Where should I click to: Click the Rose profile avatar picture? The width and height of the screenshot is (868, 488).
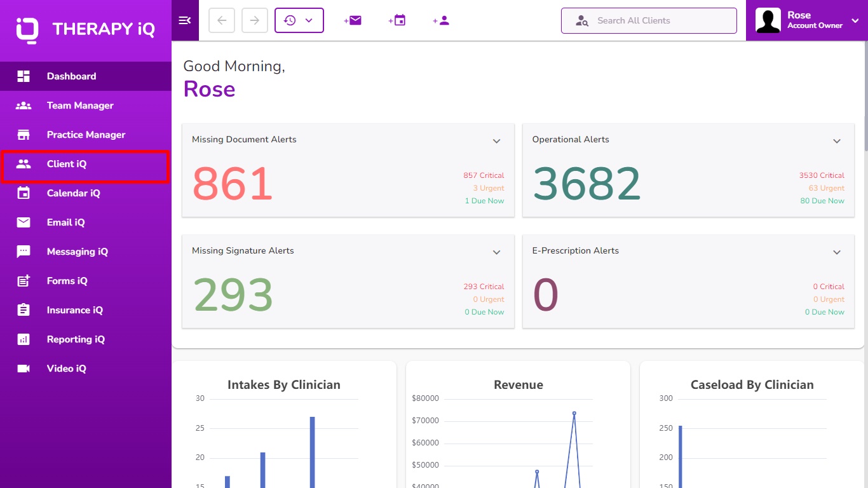click(x=768, y=20)
